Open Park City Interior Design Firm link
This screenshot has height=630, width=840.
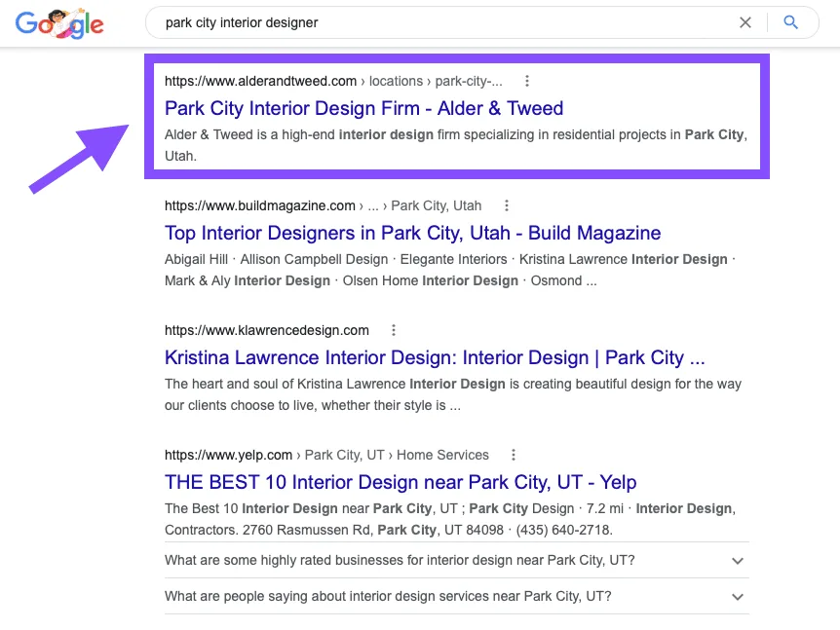363,108
